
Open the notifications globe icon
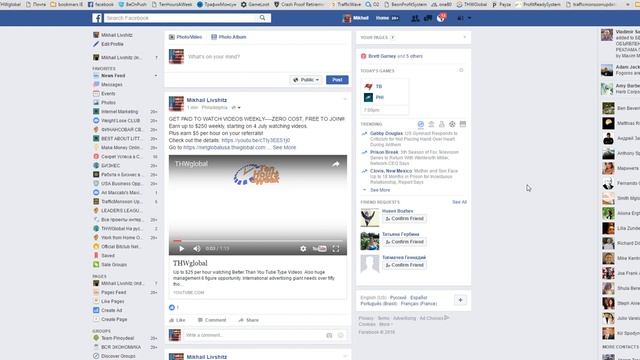pos(441,18)
